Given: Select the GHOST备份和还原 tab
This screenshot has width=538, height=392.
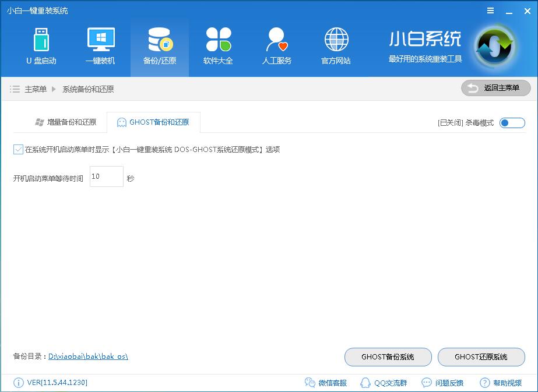Looking at the screenshot, I should point(153,122).
